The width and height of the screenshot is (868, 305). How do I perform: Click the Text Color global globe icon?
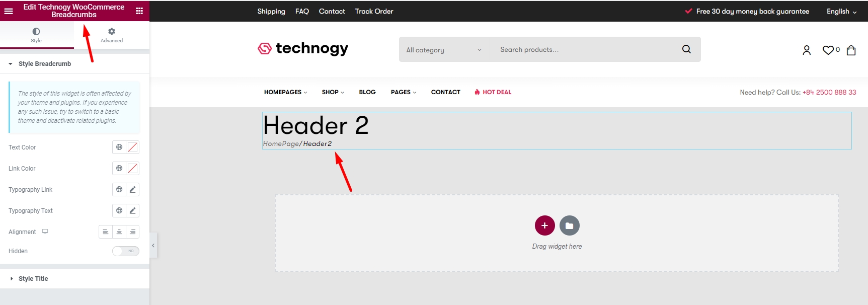pos(119,147)
